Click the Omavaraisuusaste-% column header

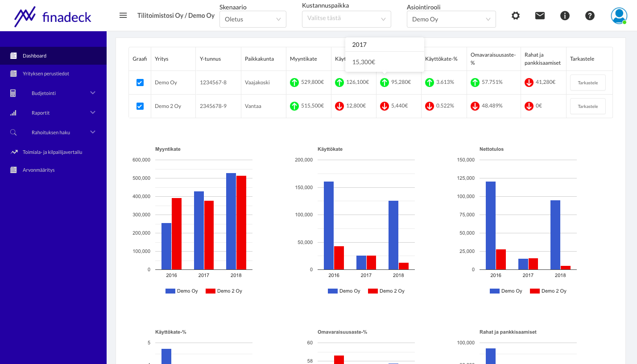[x=493, y=59]
